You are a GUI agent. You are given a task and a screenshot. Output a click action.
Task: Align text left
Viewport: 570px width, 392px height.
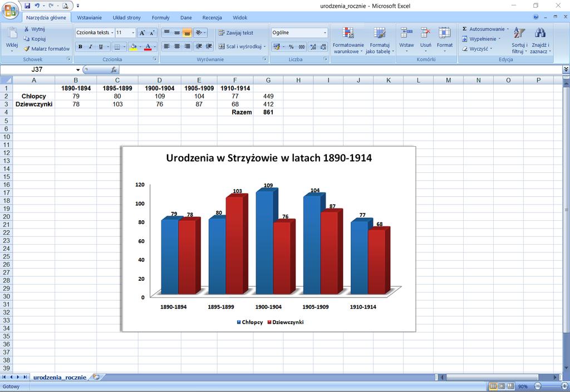[166, 47]
